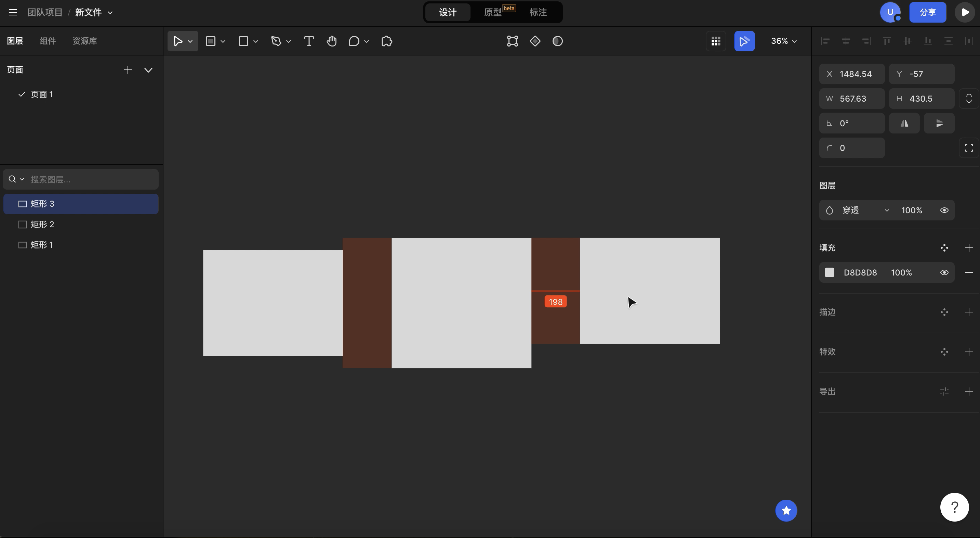The image size is (980, 538).
Task: Add a stroke in 描边 section
Action: pyautogui.click(x=969, y=312)
